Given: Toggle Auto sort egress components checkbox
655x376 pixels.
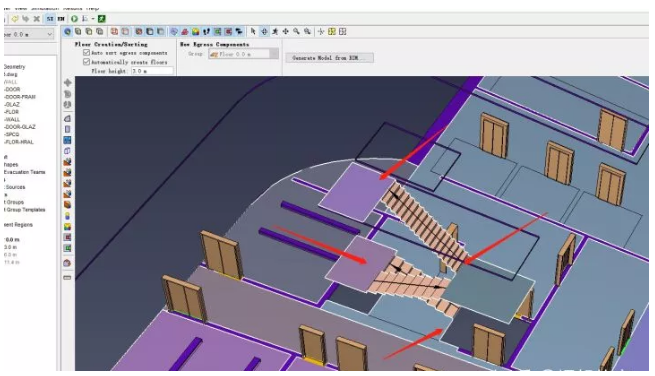Looking at the screenshot, I should coord(86,53).
